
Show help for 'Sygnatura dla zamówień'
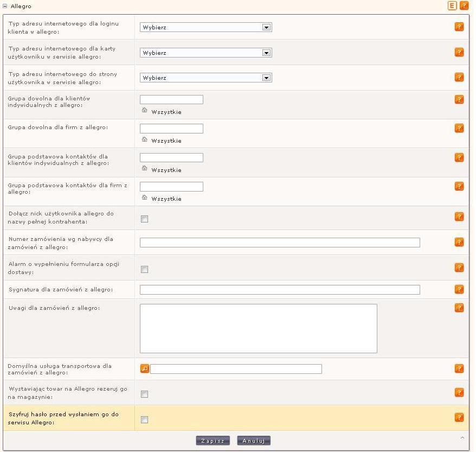click(459, 289)
